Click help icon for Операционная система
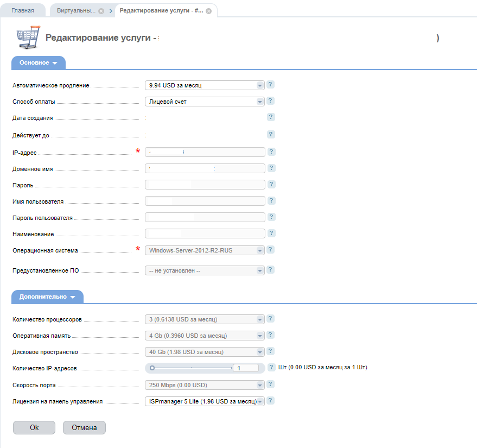 tap(270, 250)
